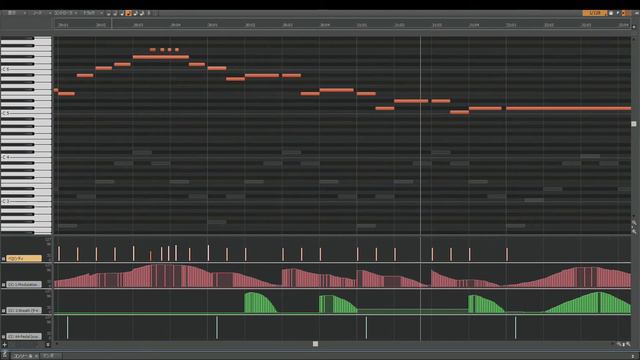640x360 pixels.
Task: Open the CC 2 Breath lane selector
Action: tap(24, 311)
